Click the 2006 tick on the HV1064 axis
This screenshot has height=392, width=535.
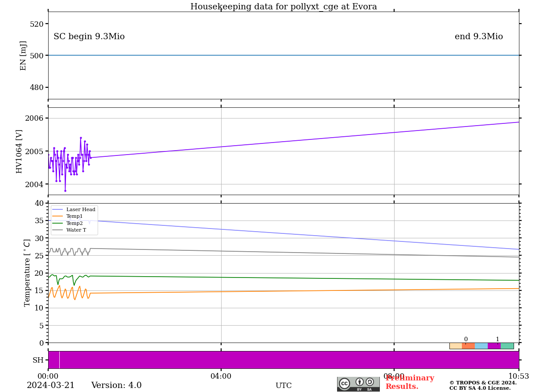point(34,118)
